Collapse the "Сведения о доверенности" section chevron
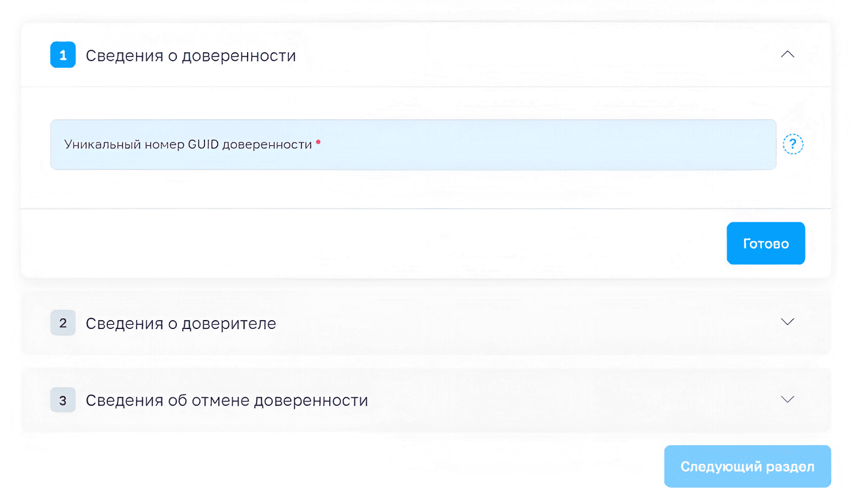 787,55
